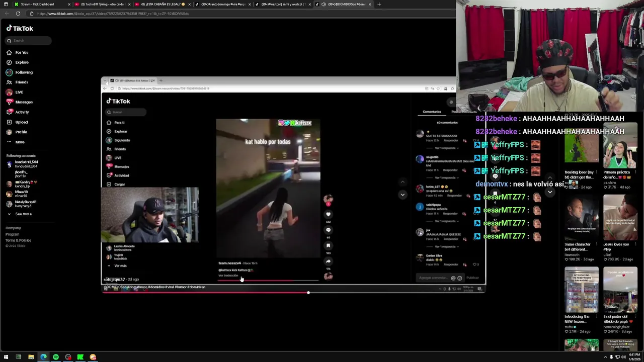
Task: Open the More menu in the sidebar
Action: [x=15, y=142]
